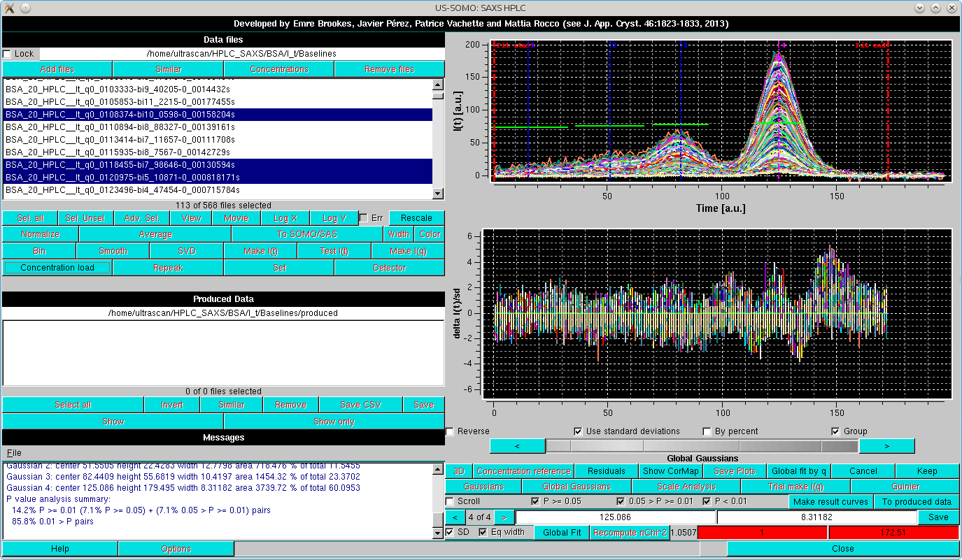Click the Global Fit button
This screenshot has height=560, width=962.
click(563, 533)
